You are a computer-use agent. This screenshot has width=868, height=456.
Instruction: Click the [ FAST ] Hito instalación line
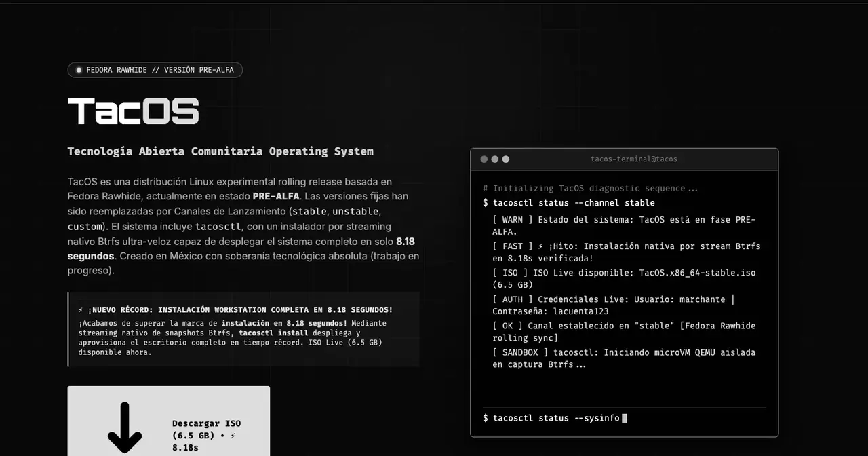click(627, 252)
